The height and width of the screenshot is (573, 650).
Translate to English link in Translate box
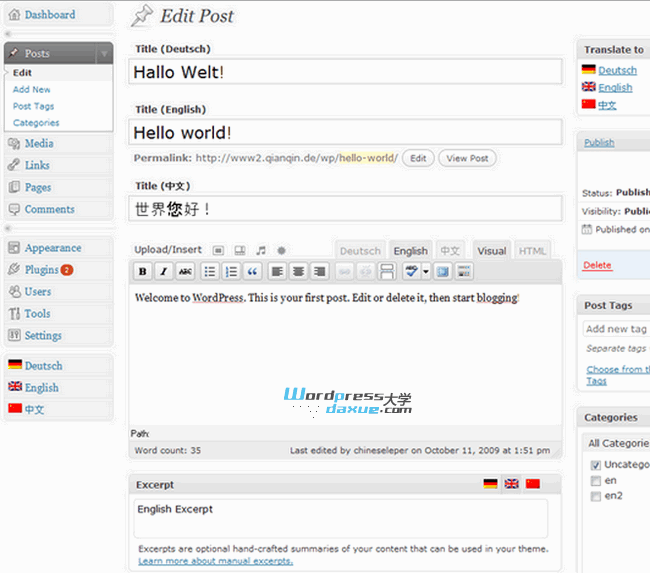615,87
